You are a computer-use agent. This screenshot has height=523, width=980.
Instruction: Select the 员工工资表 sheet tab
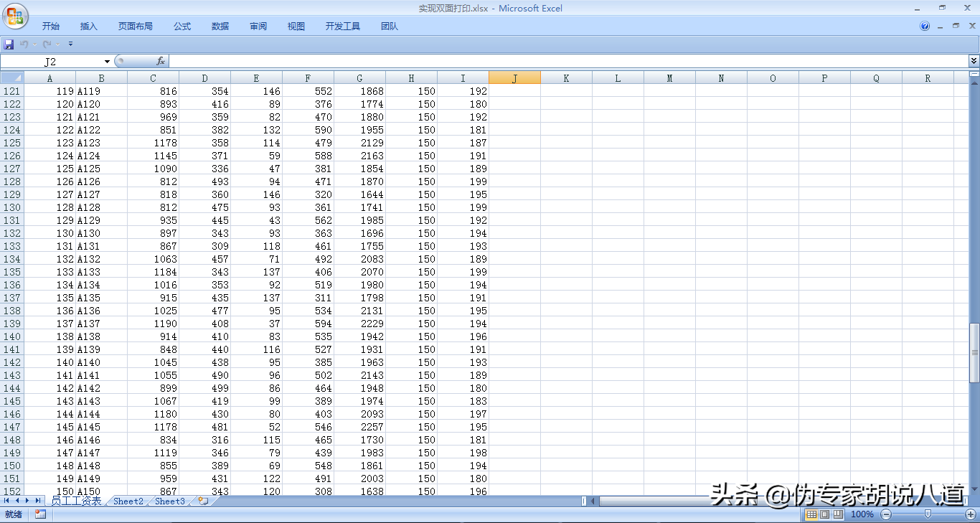(x=76, y=501)
